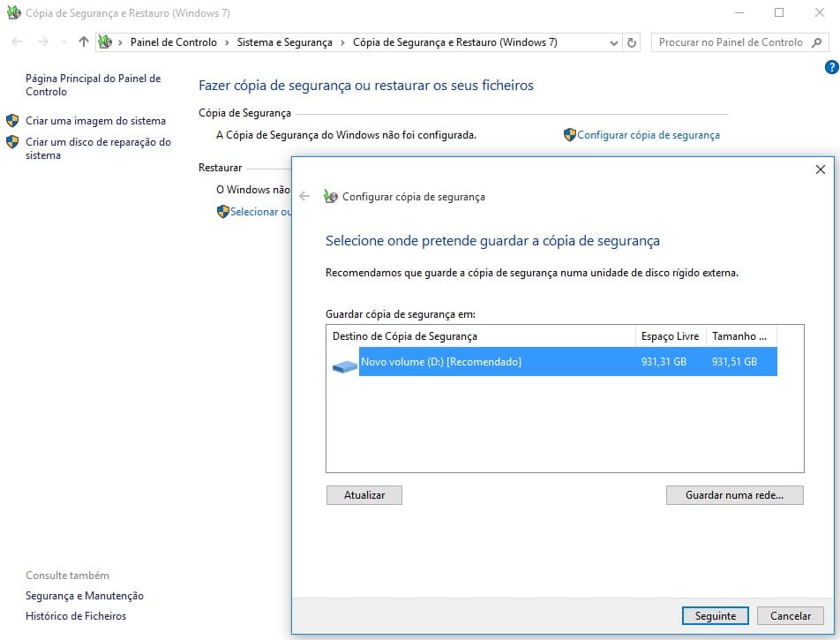
Task: Close the Configurar cópia de segurança dialog
Action: point(821,169)
